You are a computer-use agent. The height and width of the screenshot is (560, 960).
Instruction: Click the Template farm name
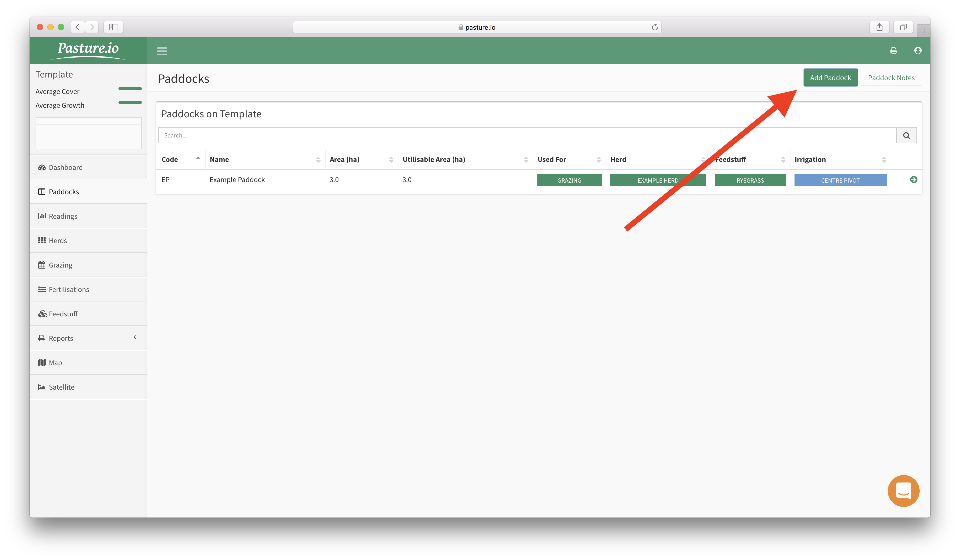(x=54, y=75)
